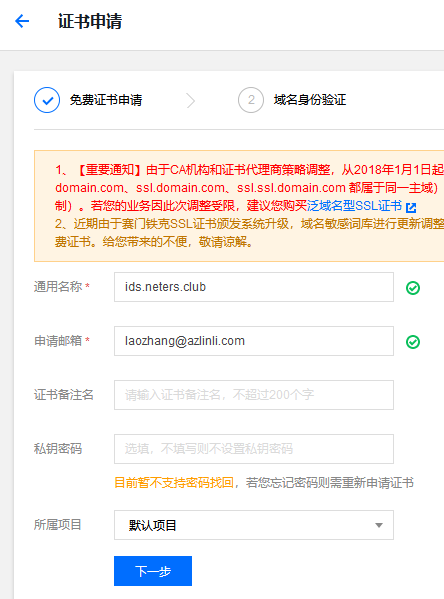Open the 所属项目 dropdown showing 默认项目
This screenshot has height=599, width=444.
[254, 525]
